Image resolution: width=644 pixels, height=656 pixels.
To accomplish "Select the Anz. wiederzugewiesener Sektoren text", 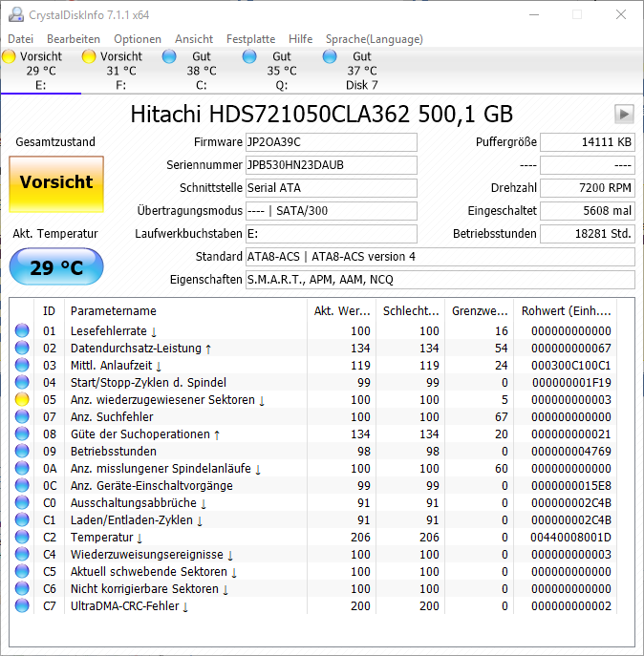I will pos(162,400).
